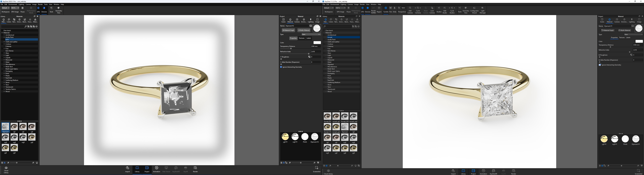Collapse the Materials tree in the KeyShot 2023.1 library
Image resolution: width=644 pixels, height=175 pixels.
pyautogui.click(x=2, y=33)
